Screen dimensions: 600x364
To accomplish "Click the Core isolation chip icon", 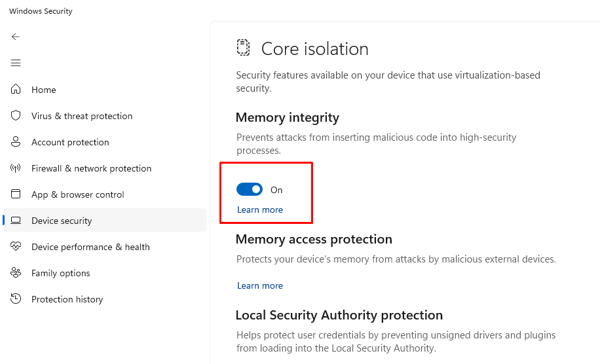I will (244, 48).
